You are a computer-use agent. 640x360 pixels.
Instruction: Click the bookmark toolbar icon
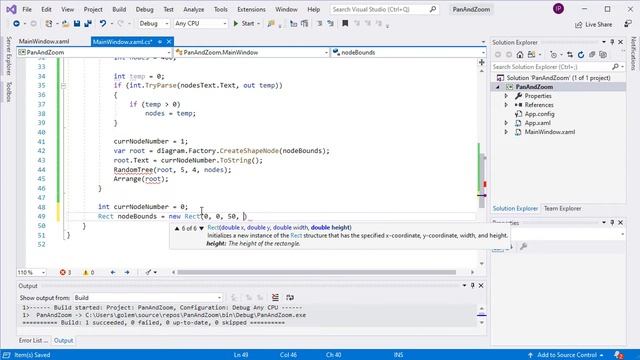345,24
